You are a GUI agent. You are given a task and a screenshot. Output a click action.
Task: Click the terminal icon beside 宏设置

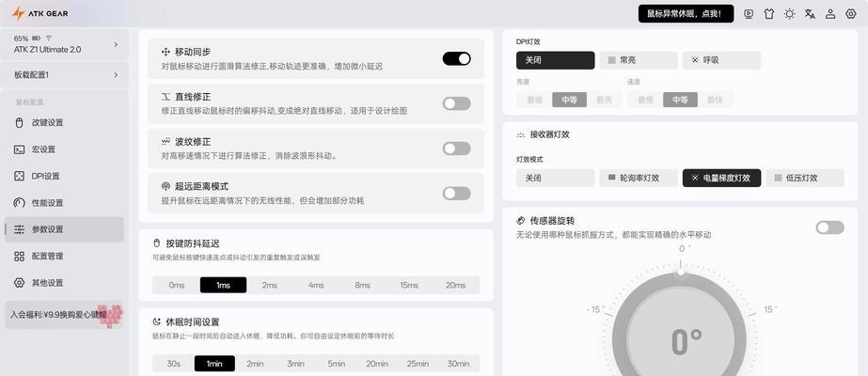coord(20,149)
